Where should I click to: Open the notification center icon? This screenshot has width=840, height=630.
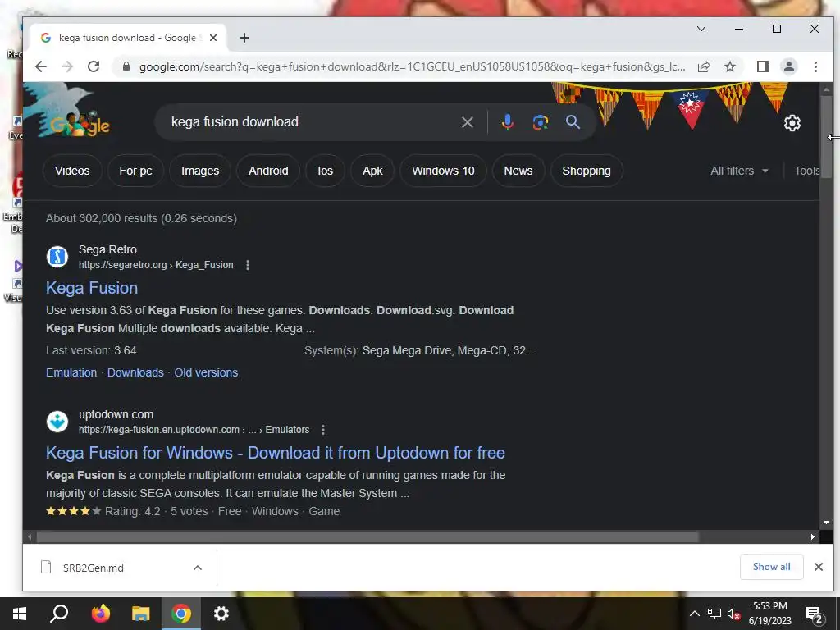pyautogui.click(x=815, y=614)
